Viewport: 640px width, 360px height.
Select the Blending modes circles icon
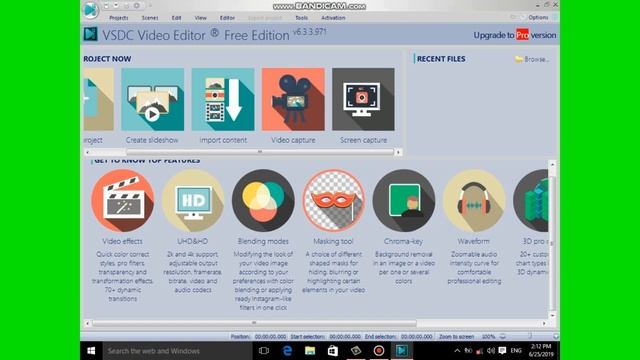(263, 200)
